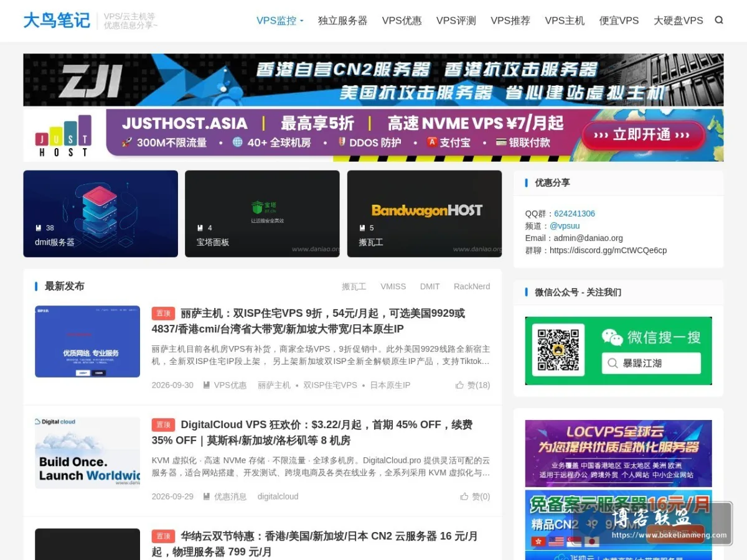Click the 立即开通 button on JustHost banner
This screenshot has height=560, width=747.
pyautogui.click(x=644, y=135)
